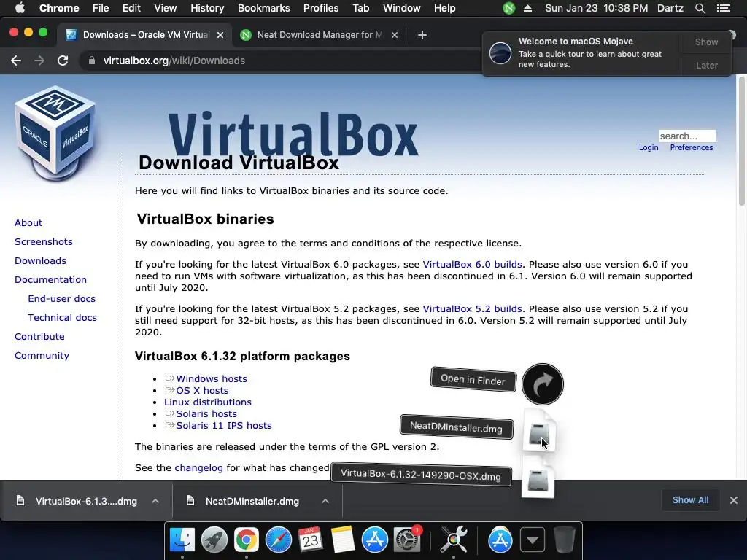This screenshot has width=747, height=560.
Task: Open the Apple menu
Action: [x=20, y=8]
